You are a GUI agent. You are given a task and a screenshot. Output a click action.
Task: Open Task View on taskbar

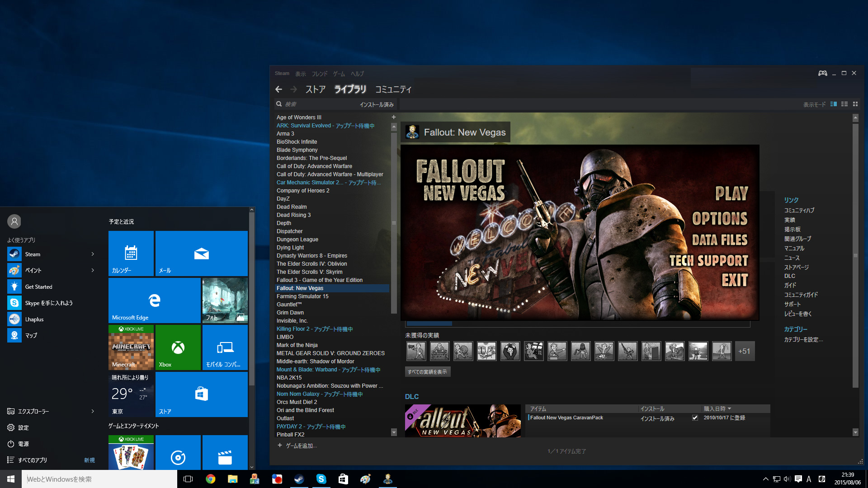pos(188,479)
